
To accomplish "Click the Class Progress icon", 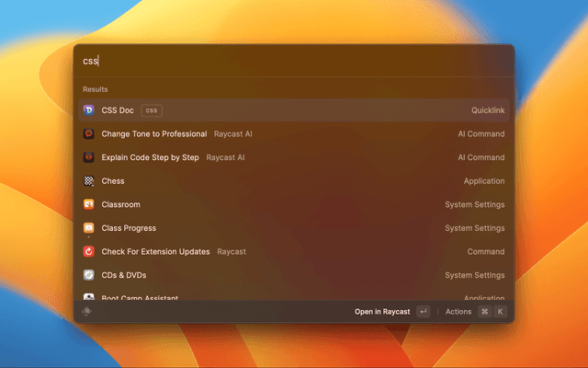I will coord(88,228).
